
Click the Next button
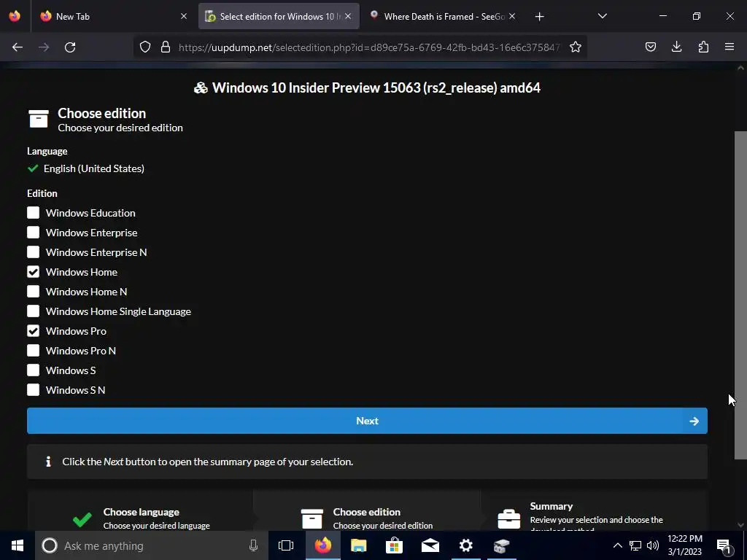click(367, 421)
